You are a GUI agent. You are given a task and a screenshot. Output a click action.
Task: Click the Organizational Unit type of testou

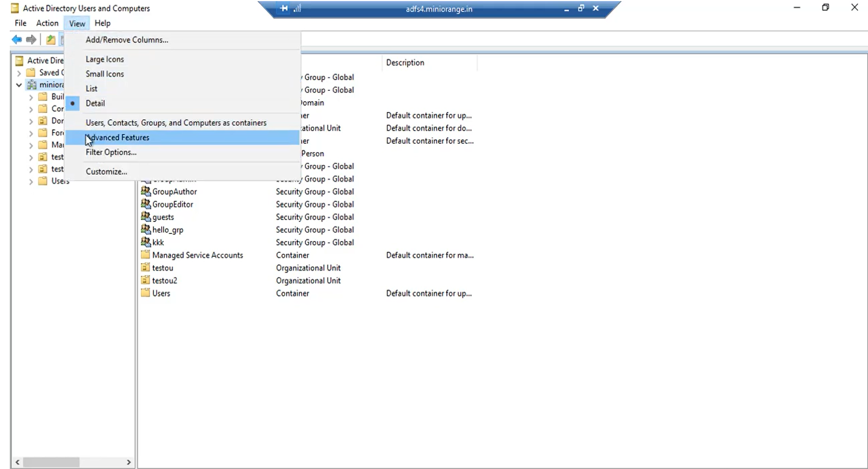pos(308,268)
